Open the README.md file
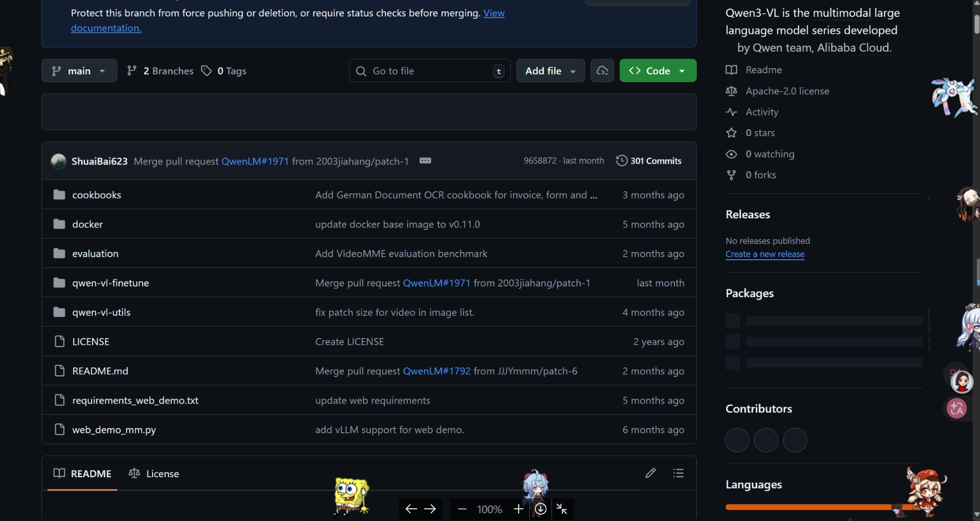980x521 pixels. pyautogui.click(x=100, y=371)
